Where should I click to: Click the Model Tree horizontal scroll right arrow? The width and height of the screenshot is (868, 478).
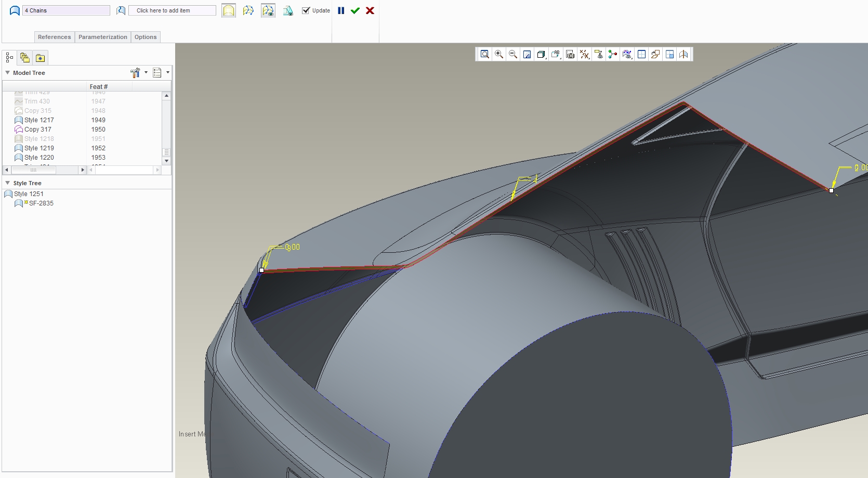[x=82, y=170]
